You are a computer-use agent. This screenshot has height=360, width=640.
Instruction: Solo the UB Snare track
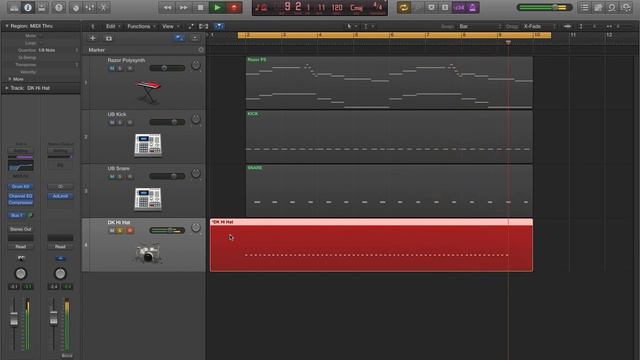tap(120, 177)
